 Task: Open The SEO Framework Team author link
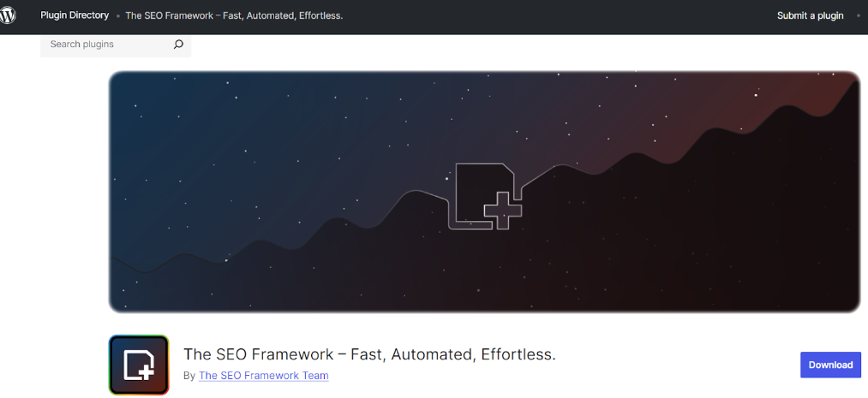[x=264, y=376]
